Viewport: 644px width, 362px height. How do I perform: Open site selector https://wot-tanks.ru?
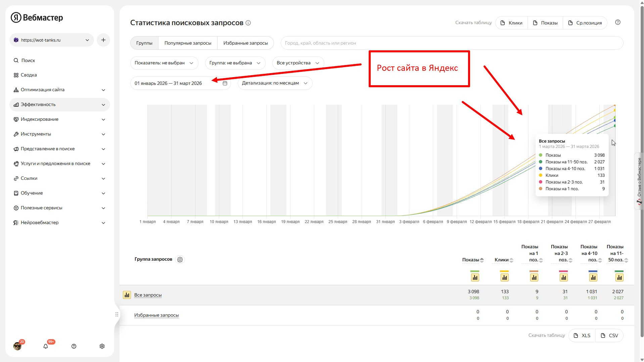(52, 40)
